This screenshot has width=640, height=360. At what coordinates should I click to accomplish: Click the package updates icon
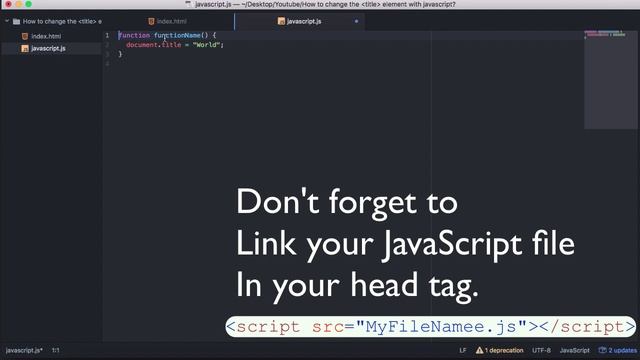click(602, 350)
